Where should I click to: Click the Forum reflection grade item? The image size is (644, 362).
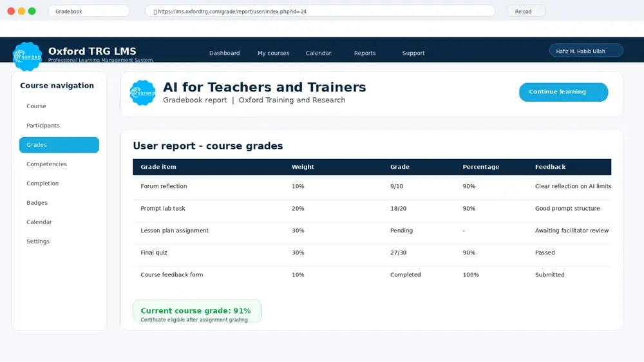pyautogui.click(x=164, y=186)
